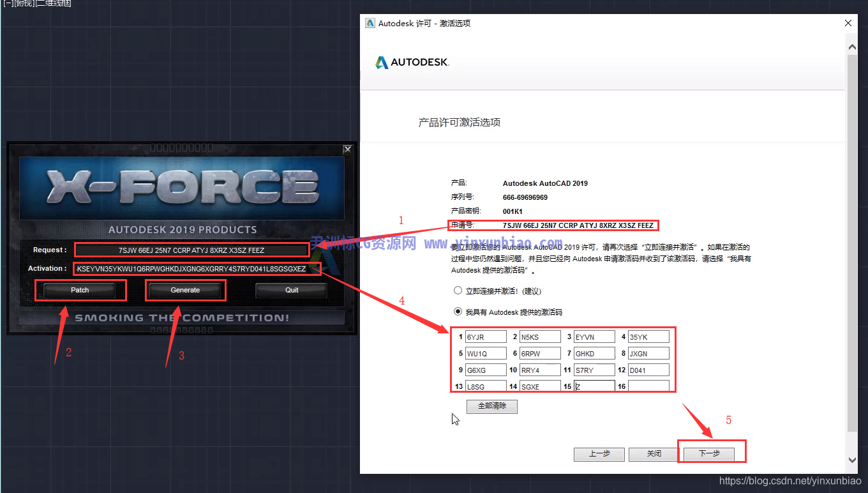The width and height of the screenshot is (868, 493).
Task: Click the Autodesk logo in dialog header
Action: pos(412,63)
